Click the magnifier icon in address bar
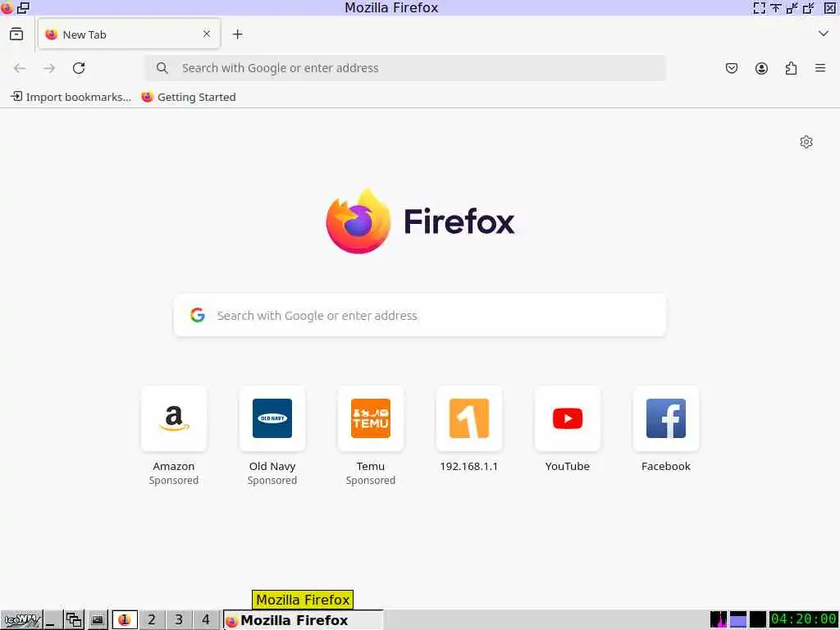The height and width of the screenshot is (630, 840). (162, 68)
